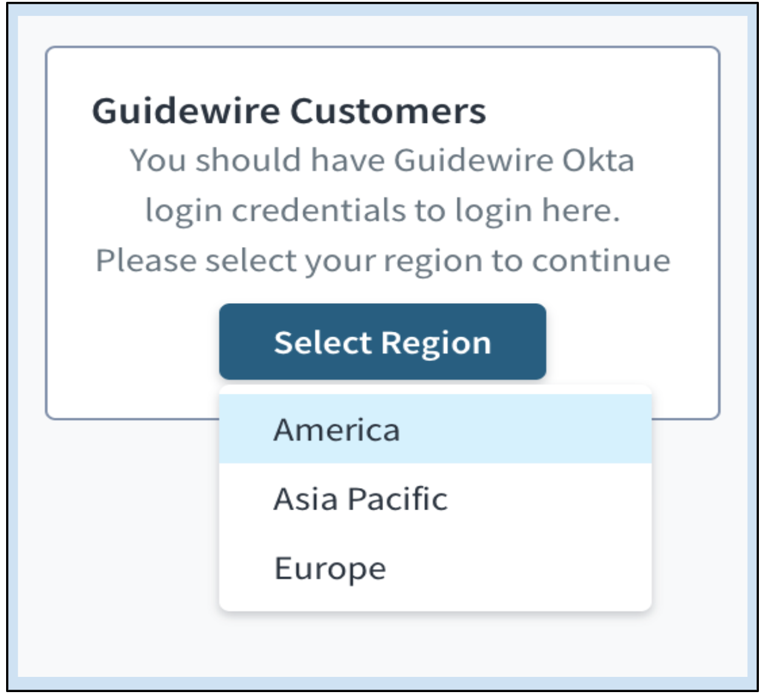The image size is (765, 700).
Task: Click the region prompt sentence
Action: (x=382, y=259)
